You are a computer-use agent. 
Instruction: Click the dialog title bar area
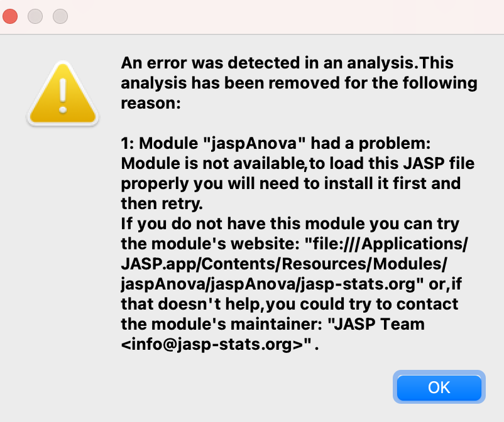click(x=251, y=16)
